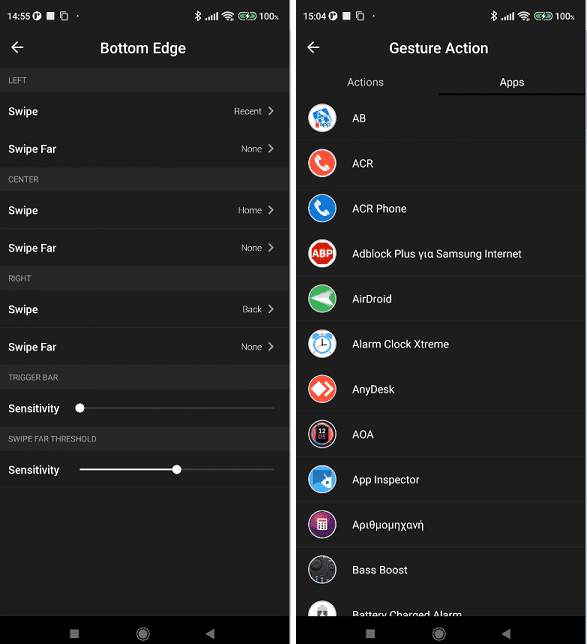Open Center Swipe Far chevron
The height and width of the screenshot is (644, 587).
pos(271,248)
